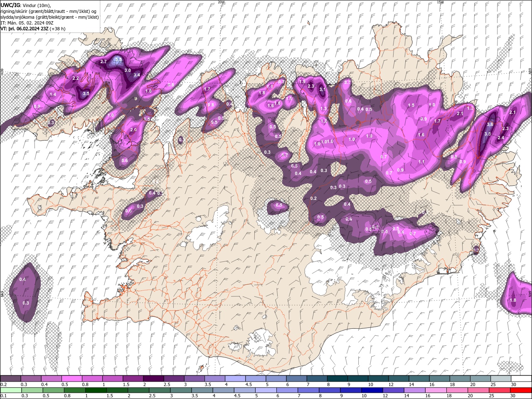Viewport: 532px width, 399px height.
Task: Click the '2.4' precipitation value on the map
Action: click(x=501, y=138)
